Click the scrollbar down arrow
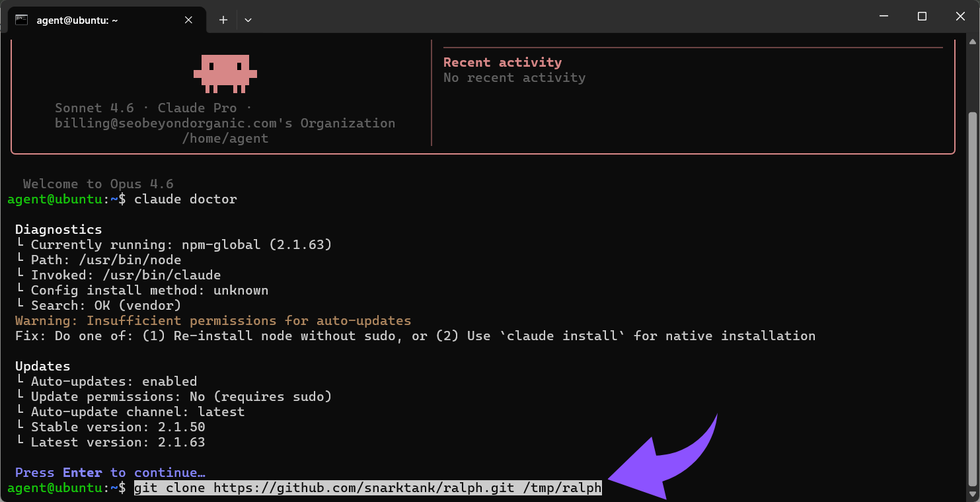This screenshot has width=980, height=502. [x=971, y=492]
